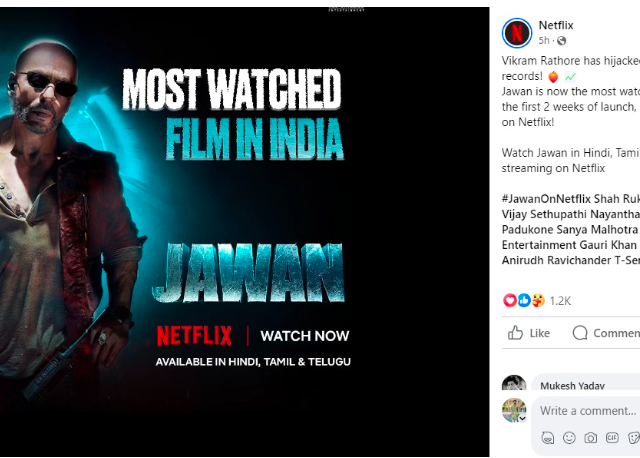Follow the #JawanOnNetflix hashtag

(546, 199)
